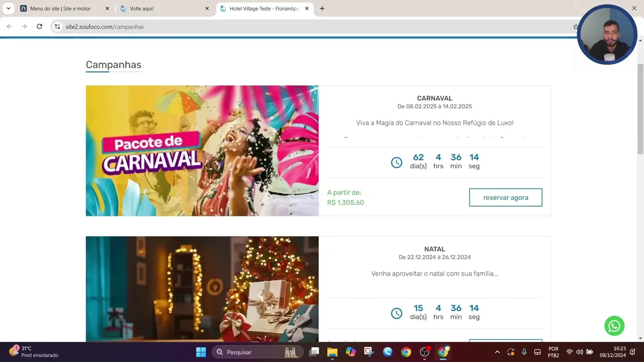
Task: Click 'Viva a Magia do Carnaval' description
Action: tap(435, 123)
